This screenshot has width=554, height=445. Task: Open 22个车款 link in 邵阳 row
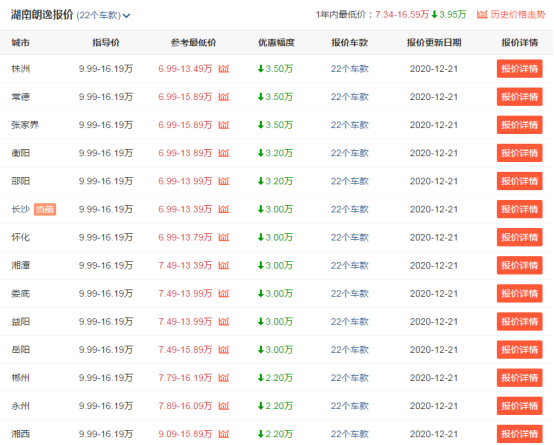coord(349,181)
